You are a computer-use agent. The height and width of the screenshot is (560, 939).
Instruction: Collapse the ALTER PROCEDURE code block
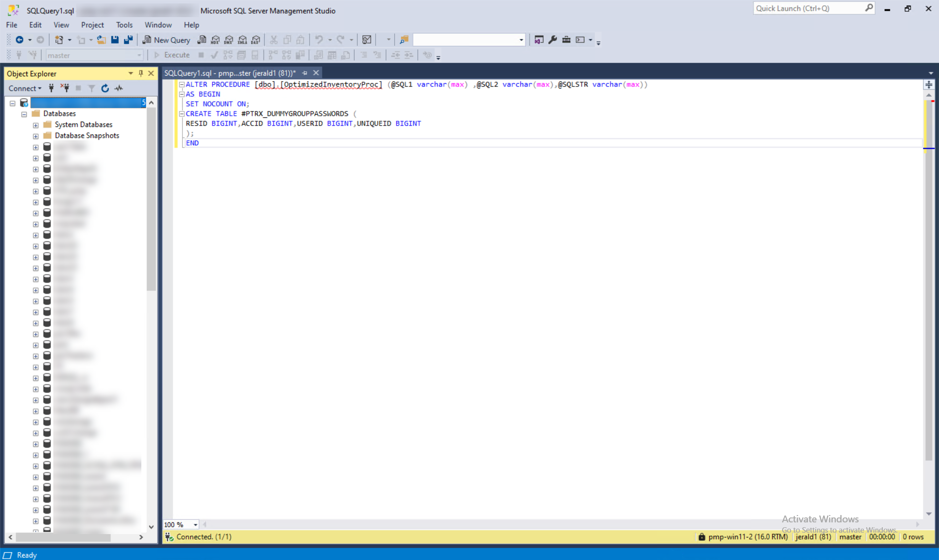pyautogui.click(x=181, y=85)
